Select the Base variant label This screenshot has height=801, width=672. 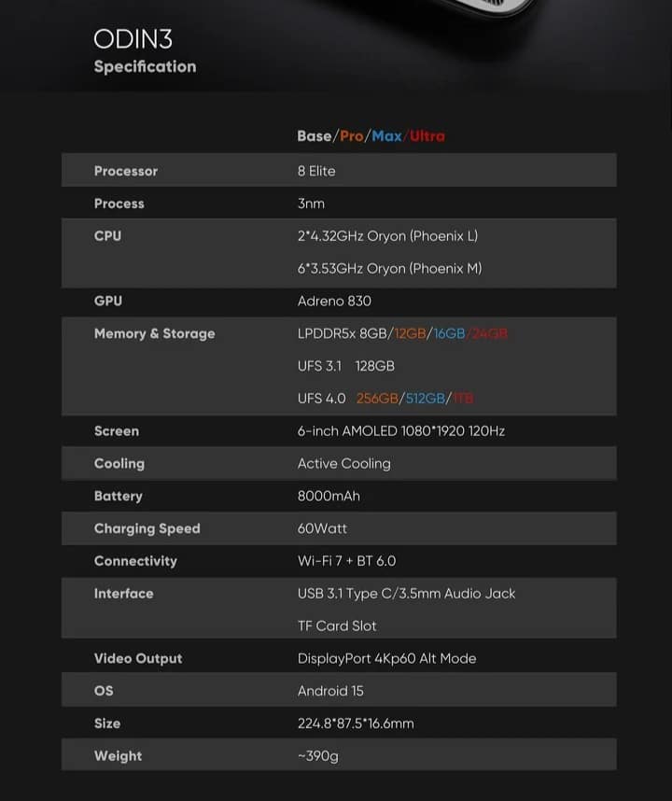click(315, 136)
